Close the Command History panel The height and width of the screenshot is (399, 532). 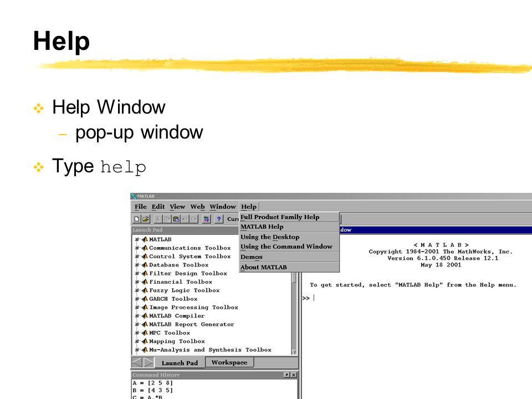pyautogui.click(x=294, y=375)
